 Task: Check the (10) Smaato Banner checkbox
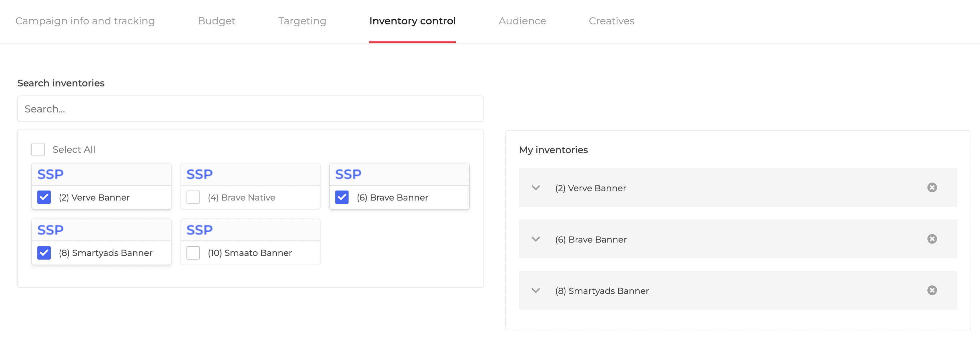193,253
